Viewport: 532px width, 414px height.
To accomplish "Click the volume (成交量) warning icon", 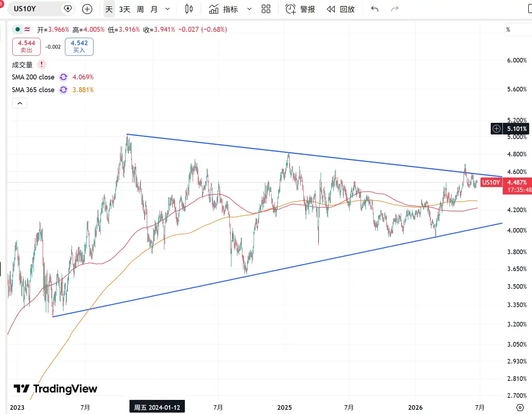I will coord(42,65).
